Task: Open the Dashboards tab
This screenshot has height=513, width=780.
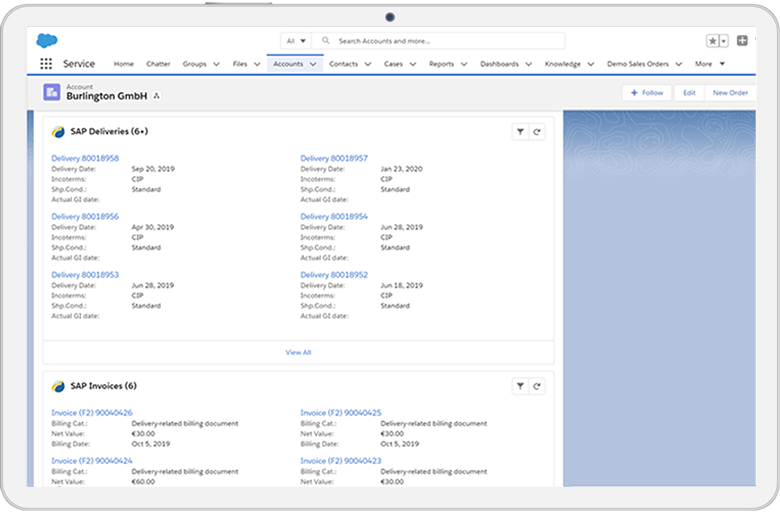Action: coord(499,64)
